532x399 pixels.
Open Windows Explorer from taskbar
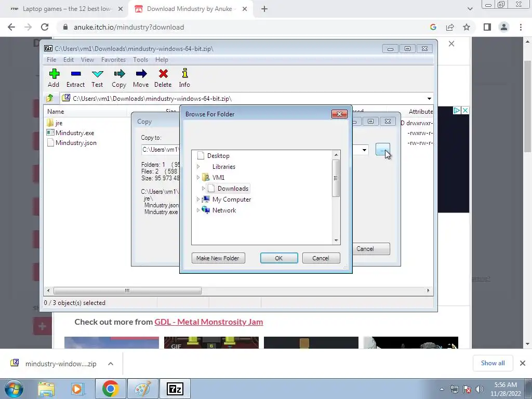46,389
